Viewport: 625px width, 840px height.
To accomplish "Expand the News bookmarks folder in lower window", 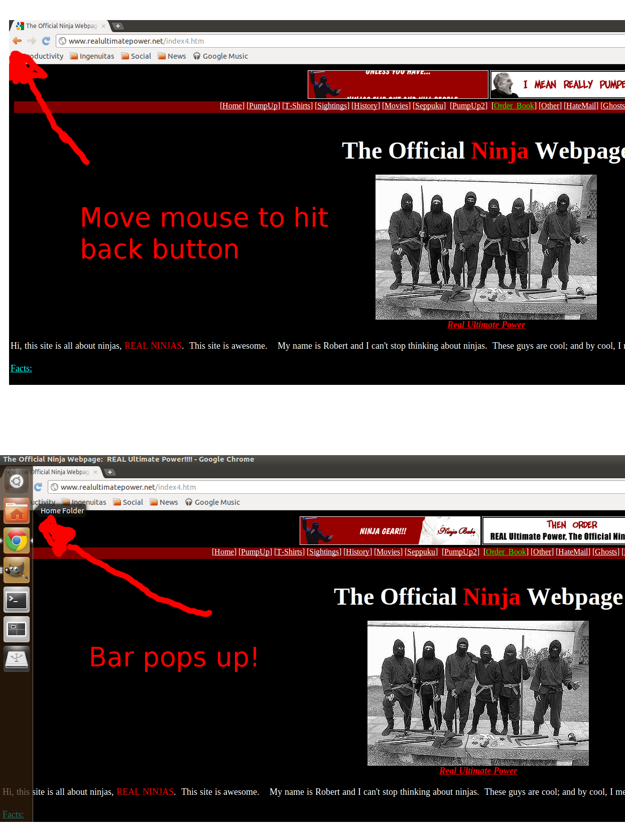I will click(164, 502).
